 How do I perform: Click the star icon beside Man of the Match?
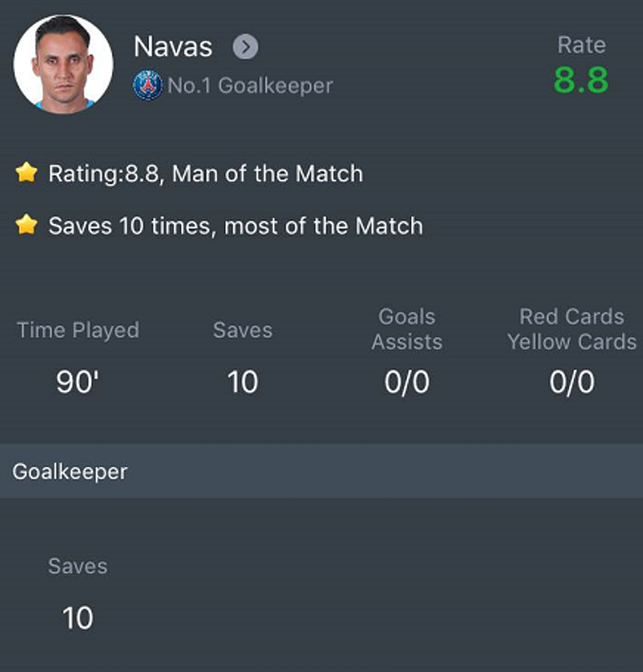click(27, 172)
